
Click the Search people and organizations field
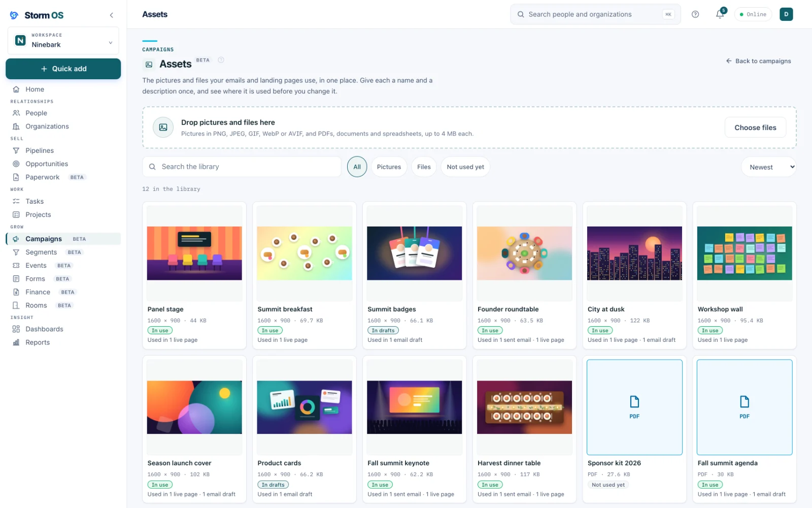click(x=595, y=14)
